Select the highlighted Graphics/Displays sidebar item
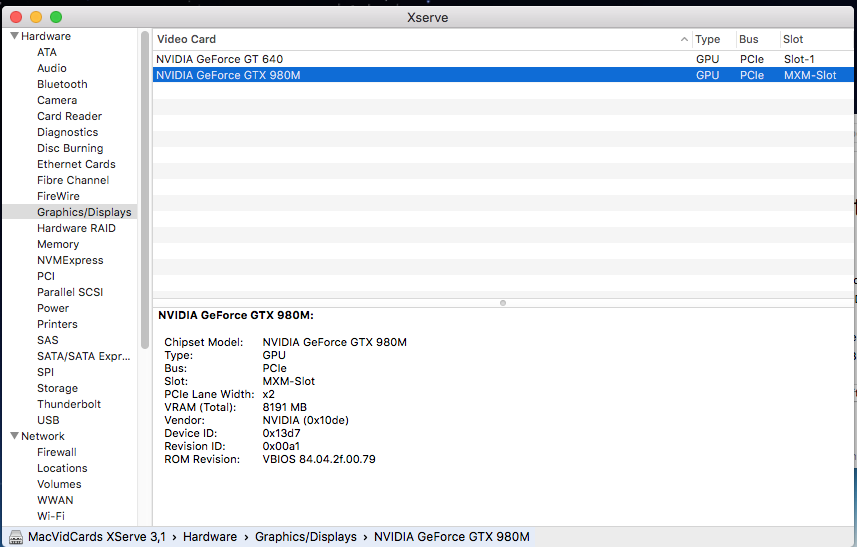Screen dimensions: 857x547 click(70, 212)
